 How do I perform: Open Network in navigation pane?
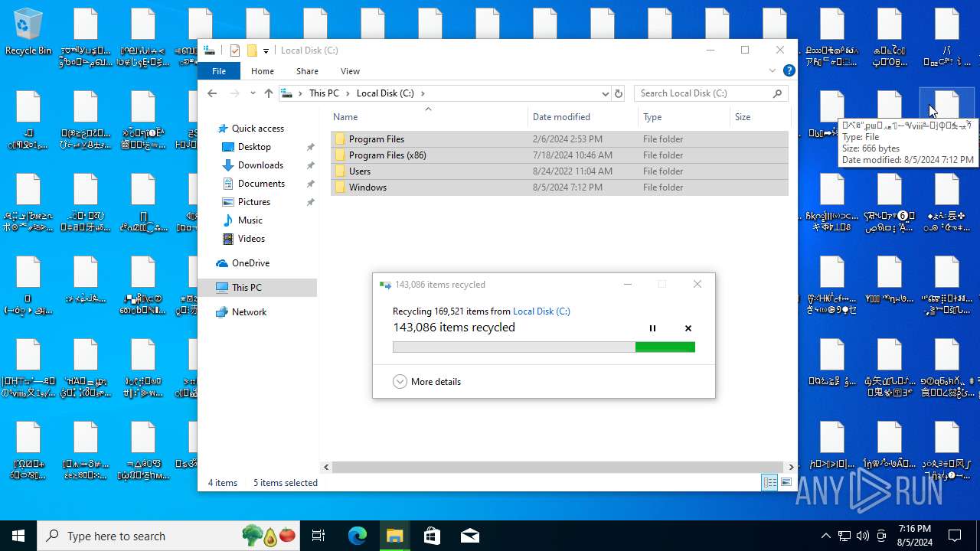click(x=249, y=312)
